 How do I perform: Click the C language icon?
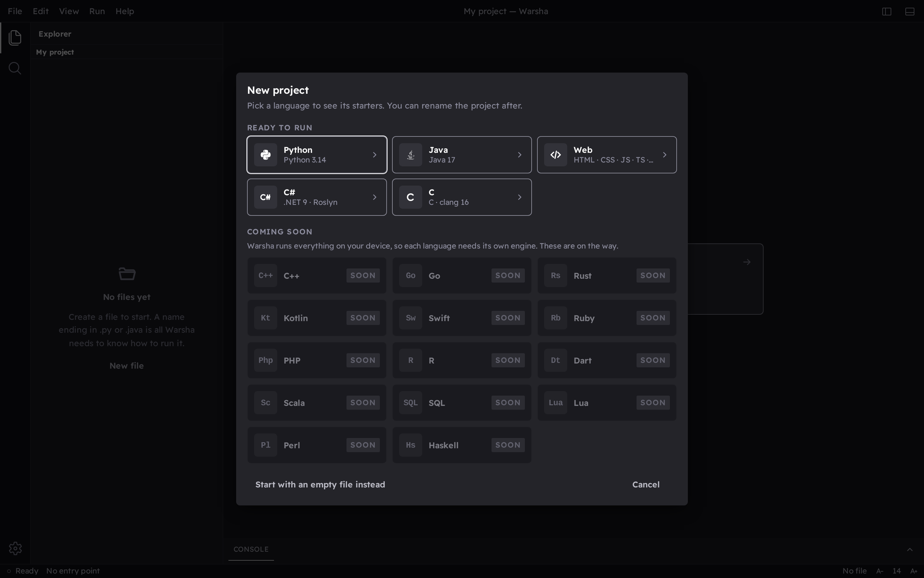pyautogui.click(x=410, y=197)
